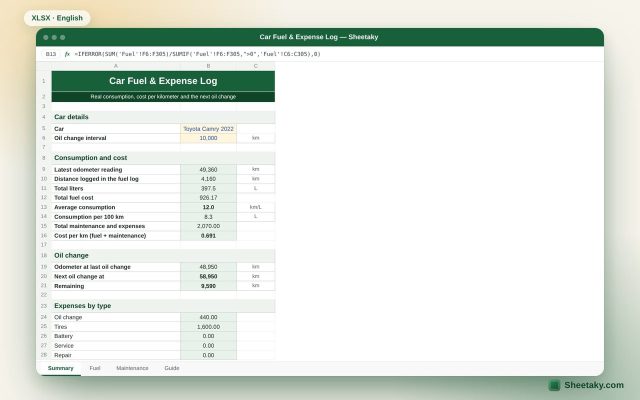Select the Tires expense value 1,600.00
640x400 pixels.
208,327
